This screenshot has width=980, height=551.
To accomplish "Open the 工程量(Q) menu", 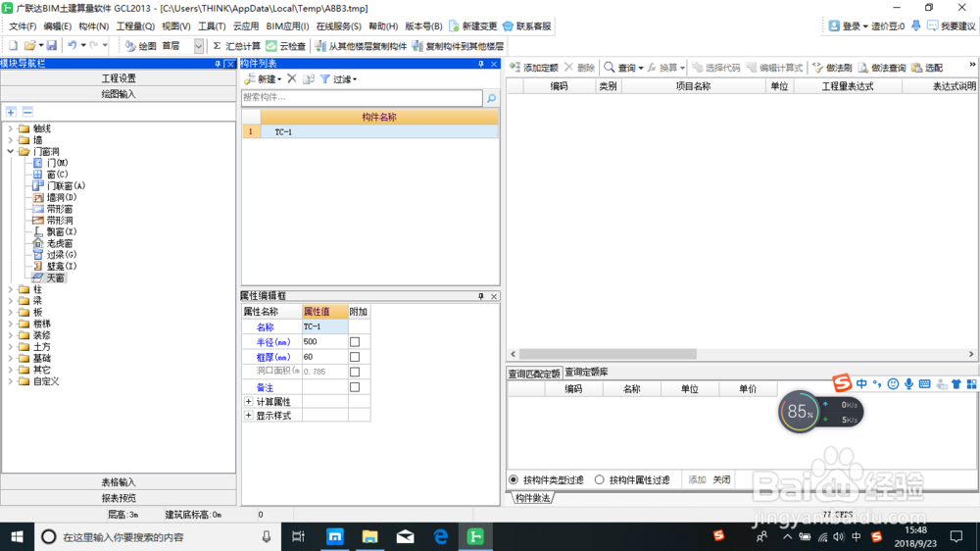I will tap(135, 26).
